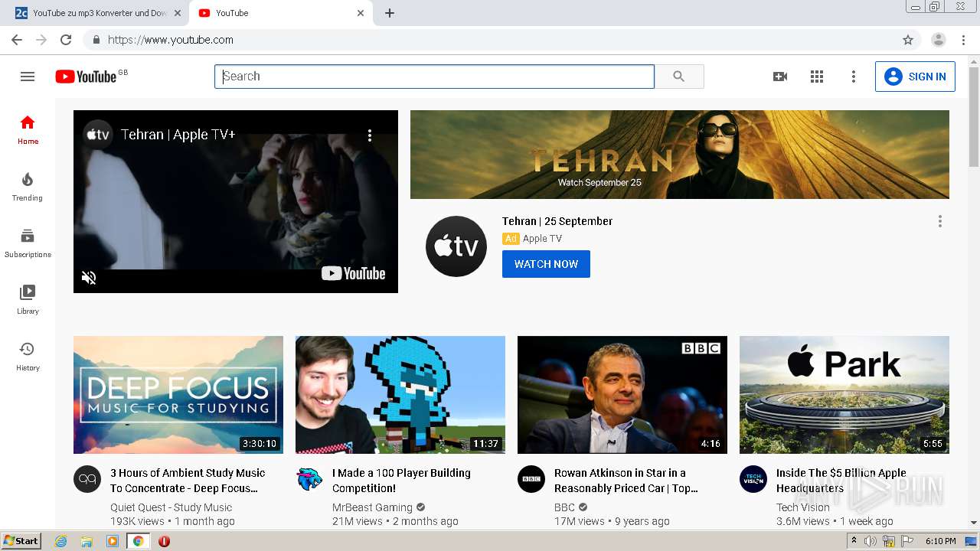
Task: Open 'Rowan Atkinson in Star' video title
Action: tap(626, 481)
